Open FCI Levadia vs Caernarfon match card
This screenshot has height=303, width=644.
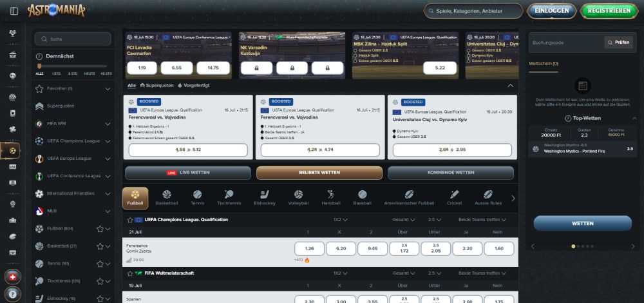(178, 55)
